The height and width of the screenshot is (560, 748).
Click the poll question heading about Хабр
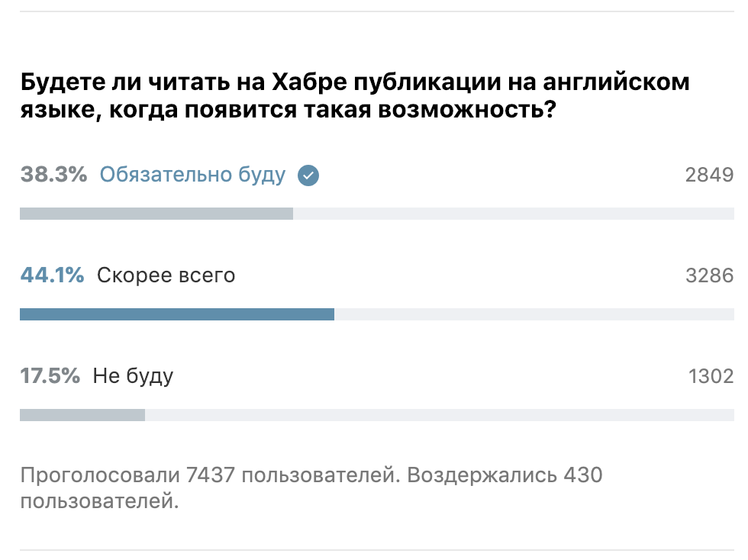pos(355,96)
